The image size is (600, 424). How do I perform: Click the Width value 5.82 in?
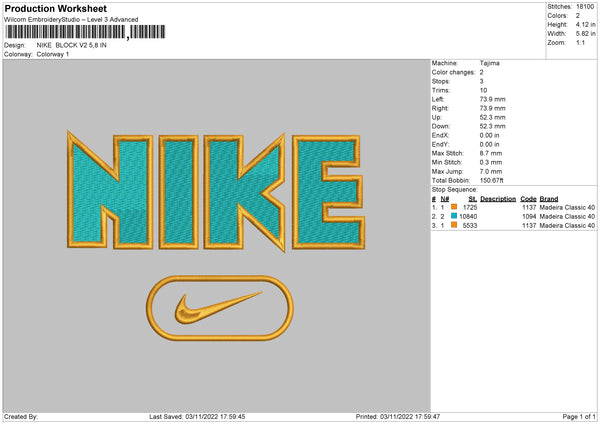pos(585,34)
